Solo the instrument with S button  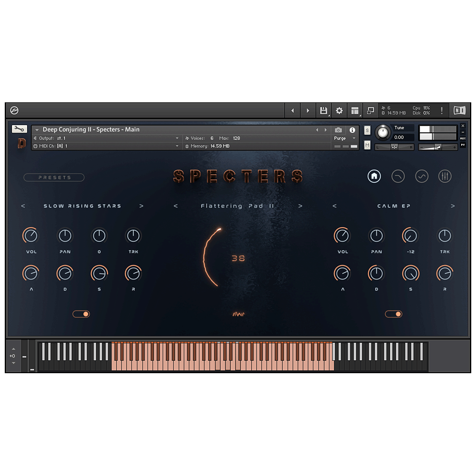tap(367, 130)
